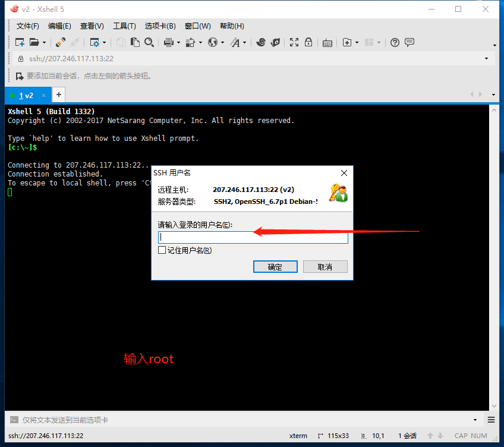Click the xterm status text
Viewport: 504px width, 447px height.
tap(298, 436)
